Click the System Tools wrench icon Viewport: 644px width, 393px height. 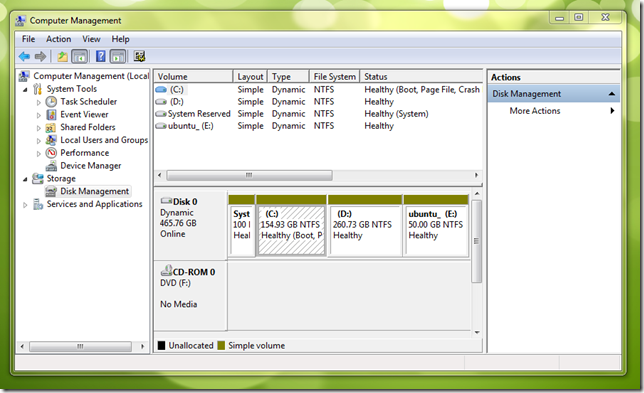coord(37,89)
